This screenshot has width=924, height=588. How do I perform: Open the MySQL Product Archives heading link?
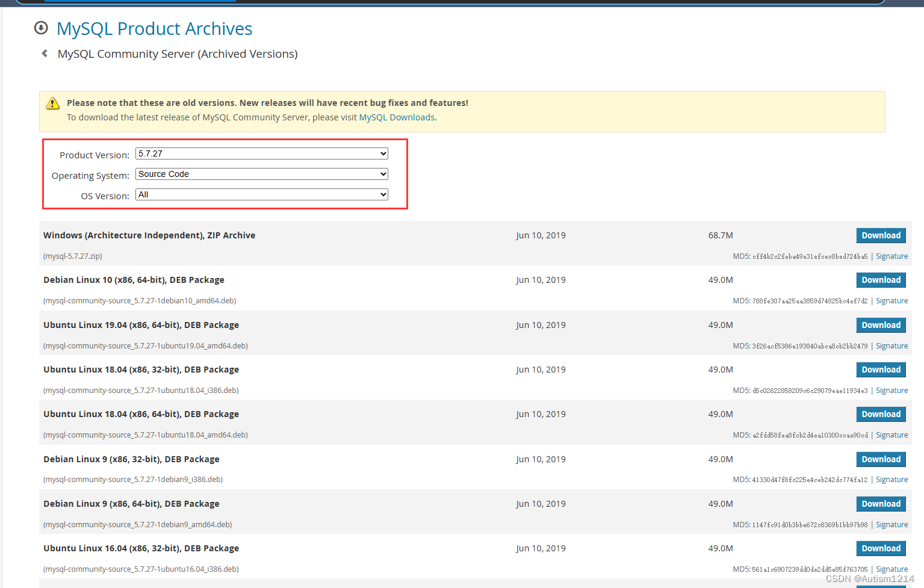154,28
